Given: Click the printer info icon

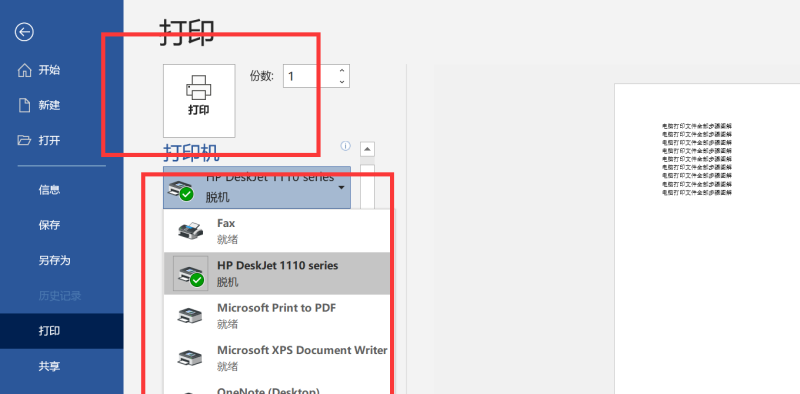Looking at the screenshot, I should 345,146.
